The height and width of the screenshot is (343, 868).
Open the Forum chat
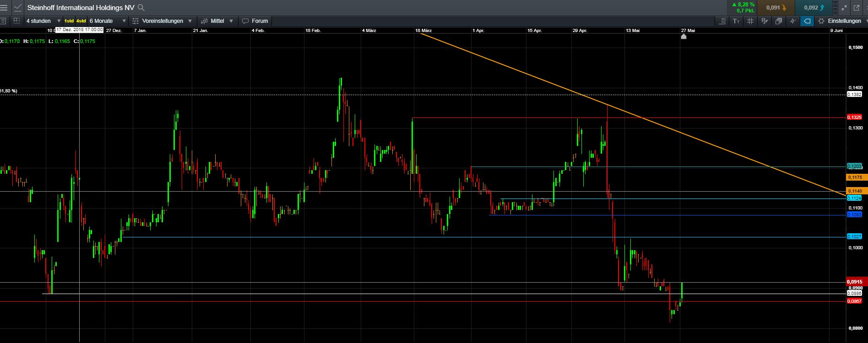255,21
